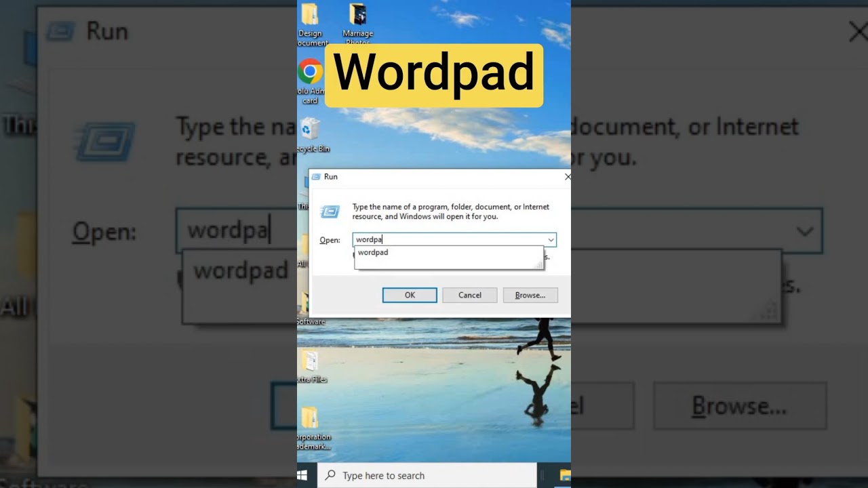The width and height of the screenshot is (868, 488).
Task: Confirm with the OK button
Action: pyautogui.click(x=410, y=295)
